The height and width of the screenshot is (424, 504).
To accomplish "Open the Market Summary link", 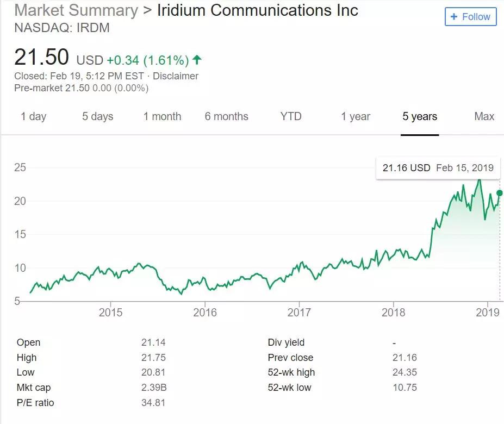I will coord(76,10).
